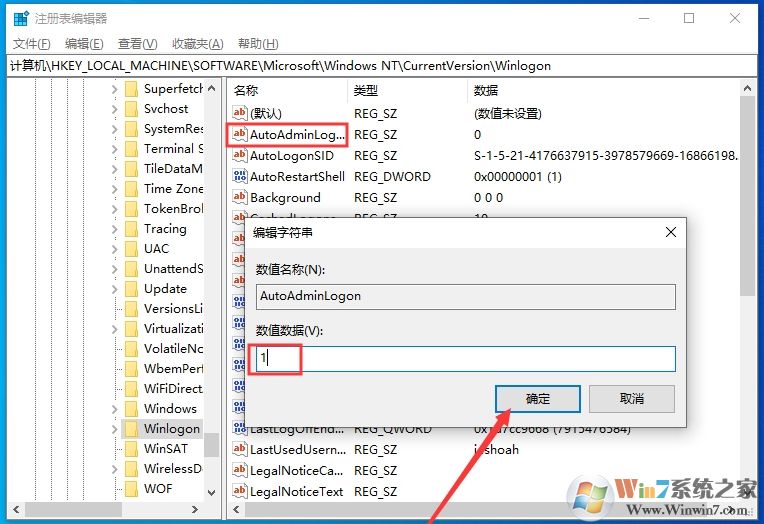The height and width of the screenshot is (524, 764).
Task: Select the AutoLogonSID value name
Action: (x=291, y=155)
